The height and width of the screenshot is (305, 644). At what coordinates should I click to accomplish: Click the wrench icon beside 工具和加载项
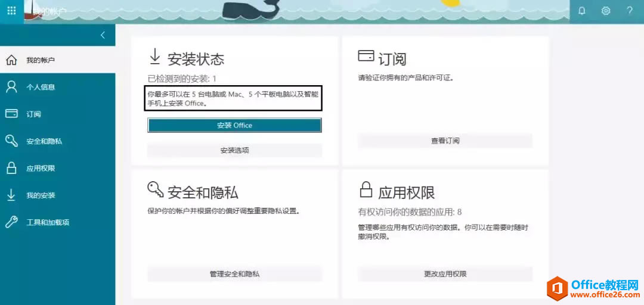click(11, 222)
